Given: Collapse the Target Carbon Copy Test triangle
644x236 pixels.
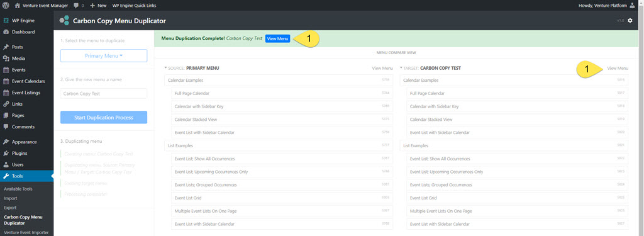Looking at the screenshot, I should (401, 68).
